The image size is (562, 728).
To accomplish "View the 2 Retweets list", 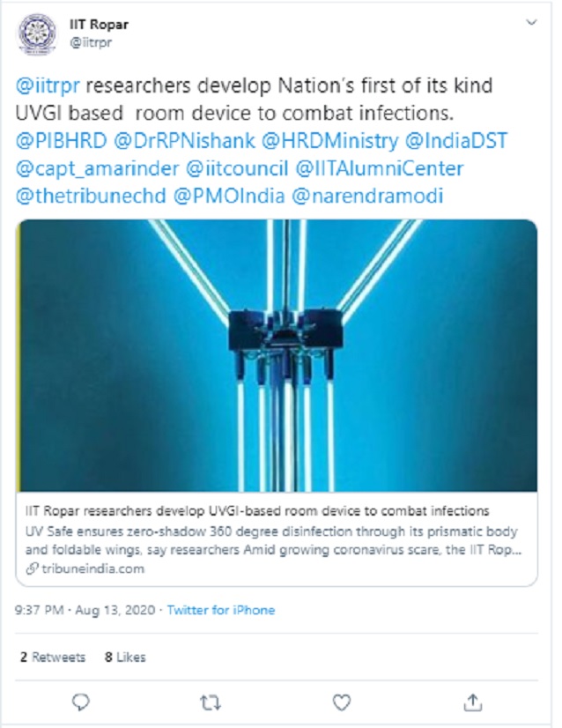I will coord(52,657).
